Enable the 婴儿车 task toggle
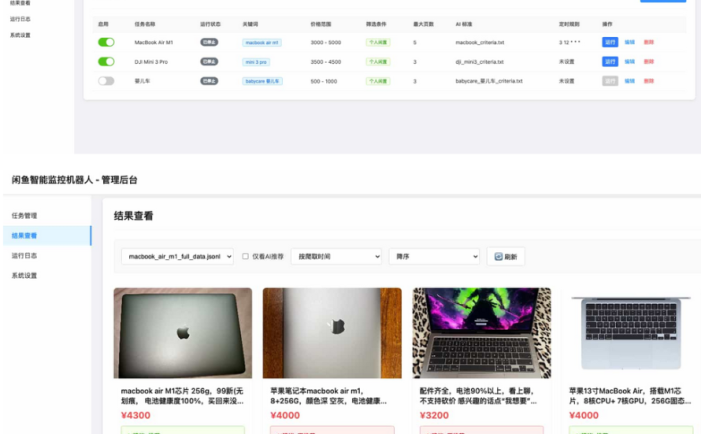 point(106,81)
